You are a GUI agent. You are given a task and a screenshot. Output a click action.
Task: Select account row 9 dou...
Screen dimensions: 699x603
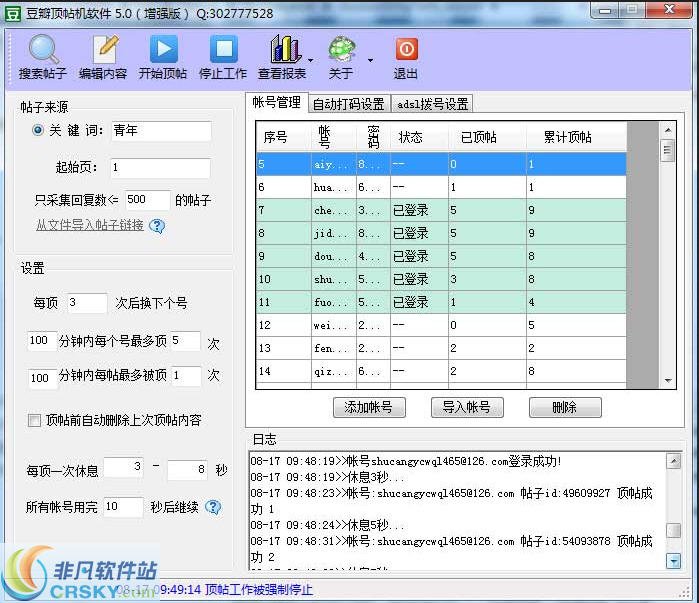click(441, 256)
